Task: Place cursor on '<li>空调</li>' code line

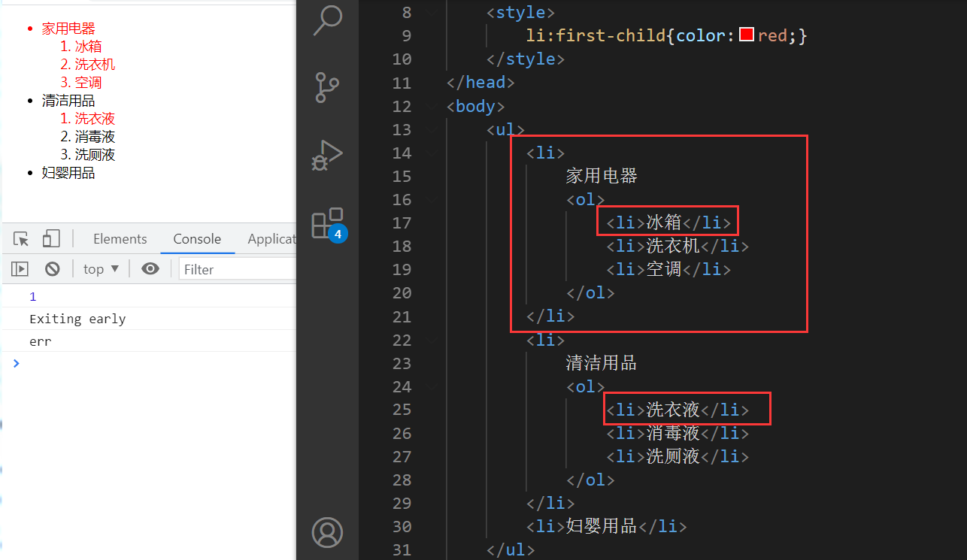Action: (668, 269)
